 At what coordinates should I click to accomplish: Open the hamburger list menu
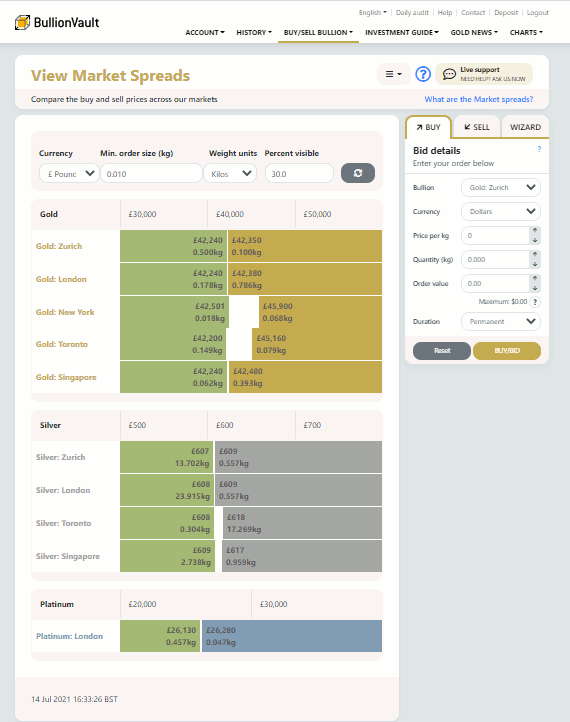[x=393, y=74]
